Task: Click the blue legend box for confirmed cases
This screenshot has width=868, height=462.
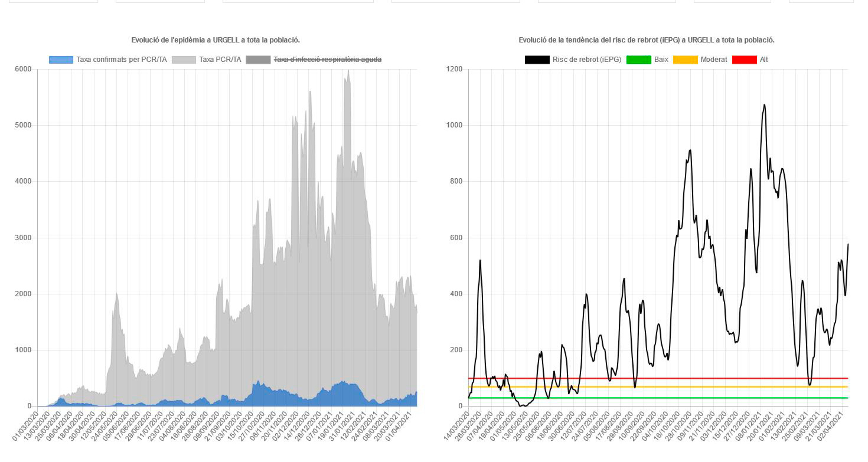Action: [x=61, y=60]
